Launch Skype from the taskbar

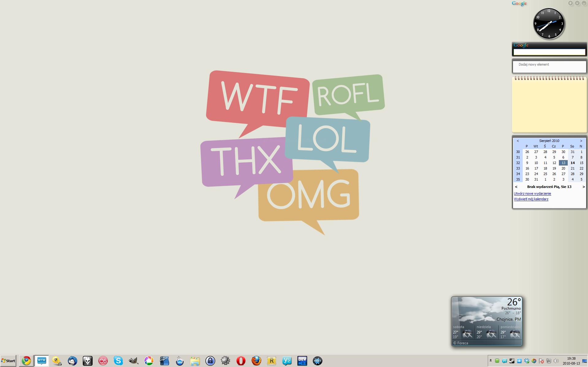[x=118, y=361]
